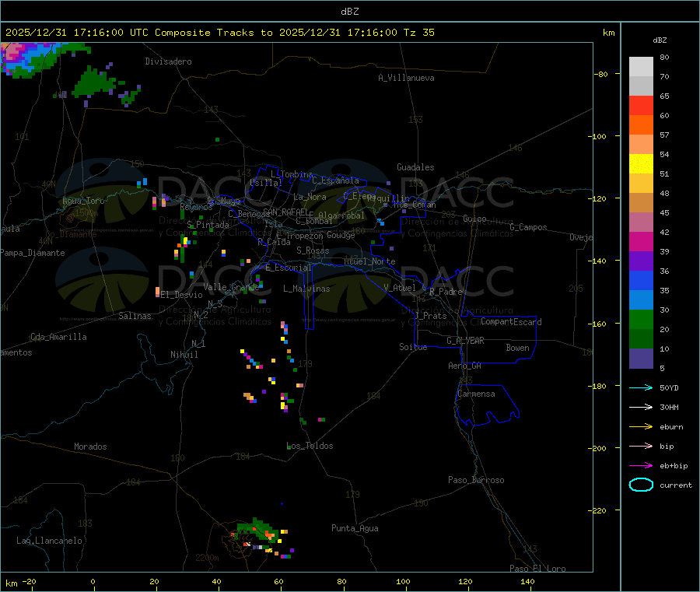This screenshot has width=700, height=592.
Task: Select the yellow 54 dBZ color swatch
Action: click(x=641, y=164)
